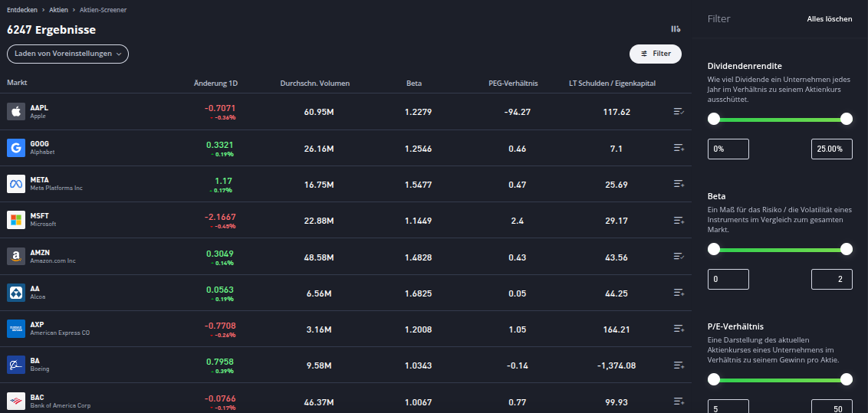Click MSFT PEG value 2.4
The image size is (868, 413).
518,221
